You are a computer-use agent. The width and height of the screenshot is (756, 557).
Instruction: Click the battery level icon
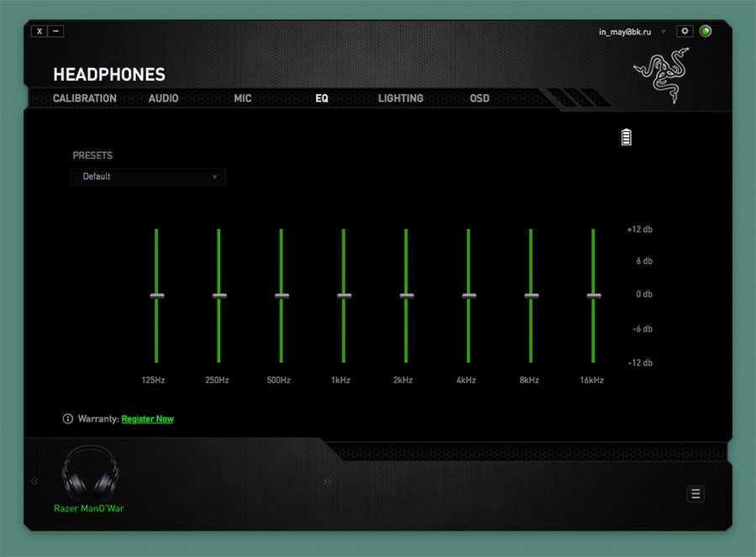click(626, 137)
